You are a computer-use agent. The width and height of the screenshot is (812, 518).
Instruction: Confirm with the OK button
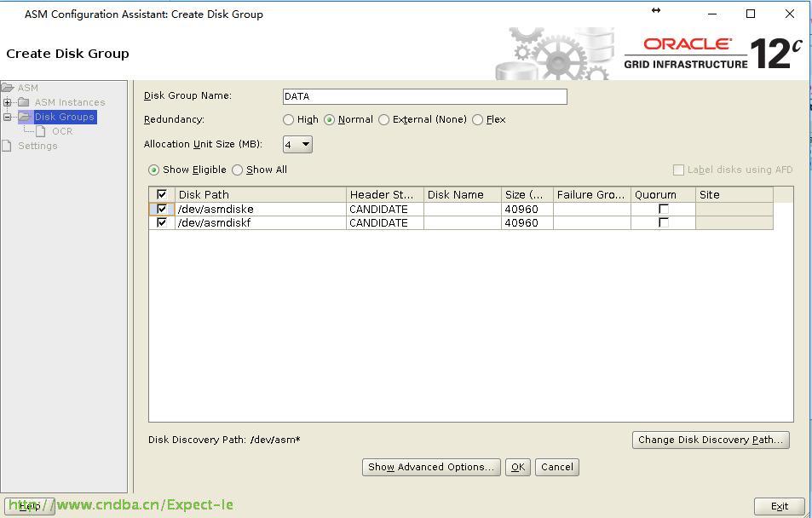coord(518,467)
